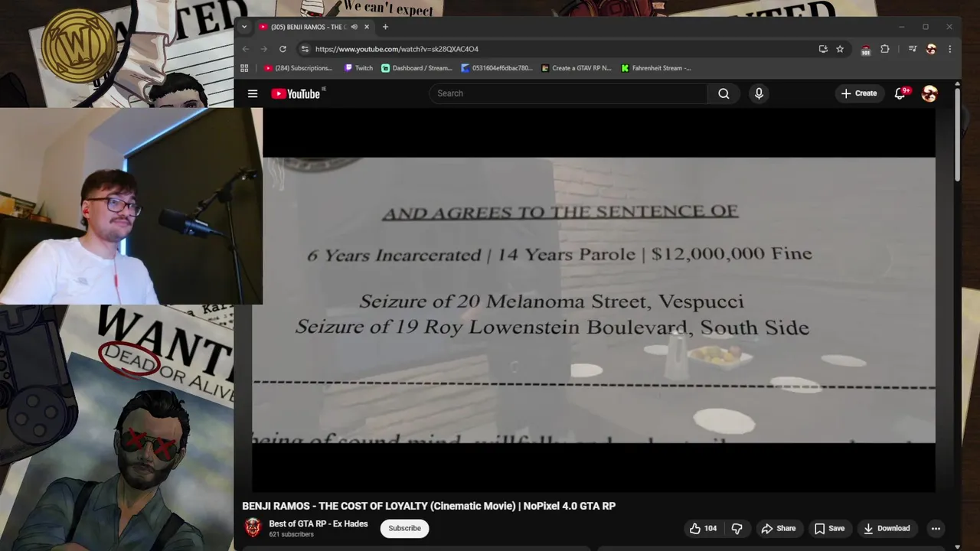Dislike the video with thumbs down

coord(737,528)
